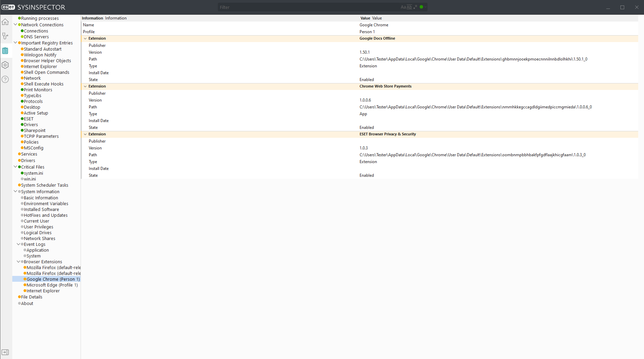Select Logical Drives item
This screenshot has width=644, height=359.
tap(38, 233)
